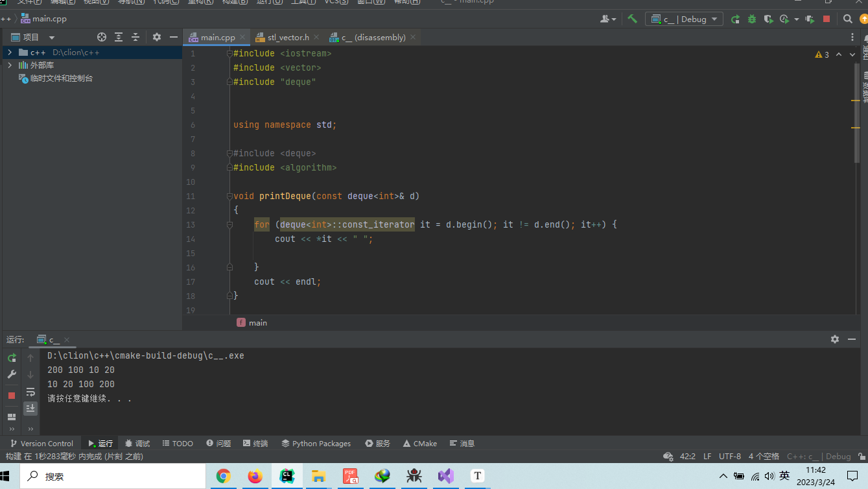Start debugging with the green bug icon
Viewport: 868px width, 489px height.
tap(752, 19)
